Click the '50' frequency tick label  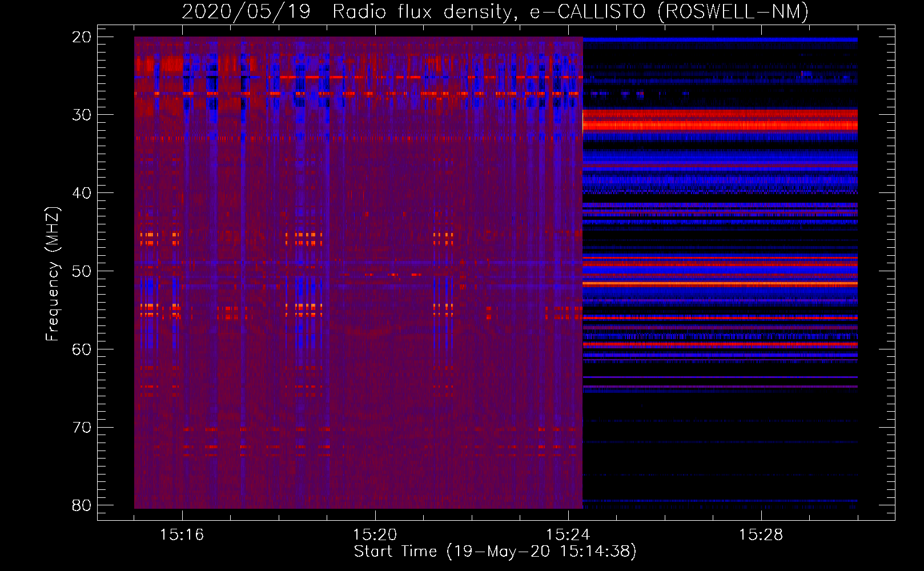[82, 271]
